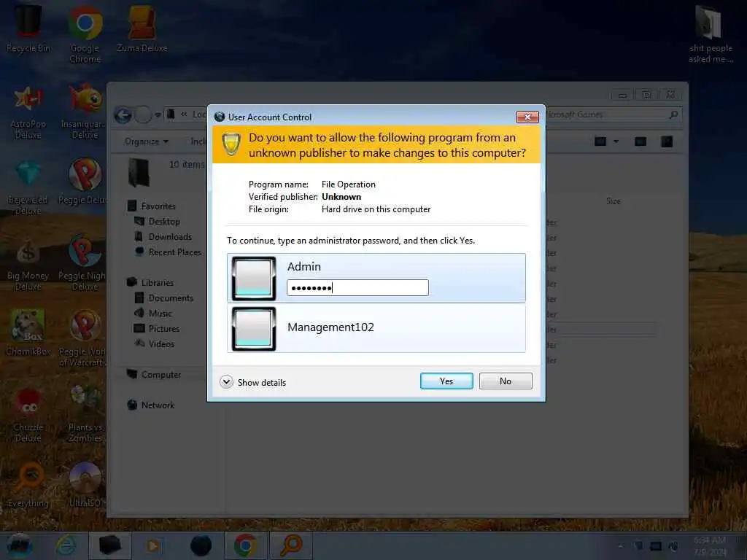Open Big Money Deluxe desktop icon
This screenshot has height=560, width=747.
(28, 264)
